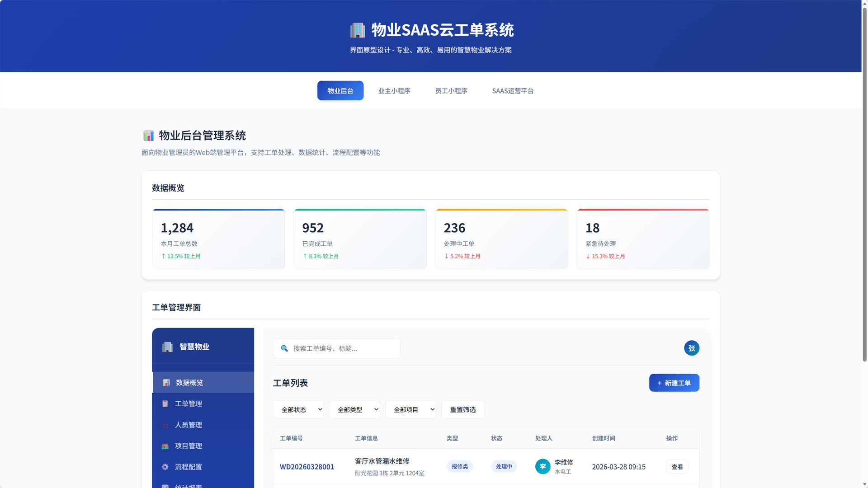Viewport: 868px width, 488px height.
Task: Open the 全部状态 dropdown
Action: [x=298, y=409]
